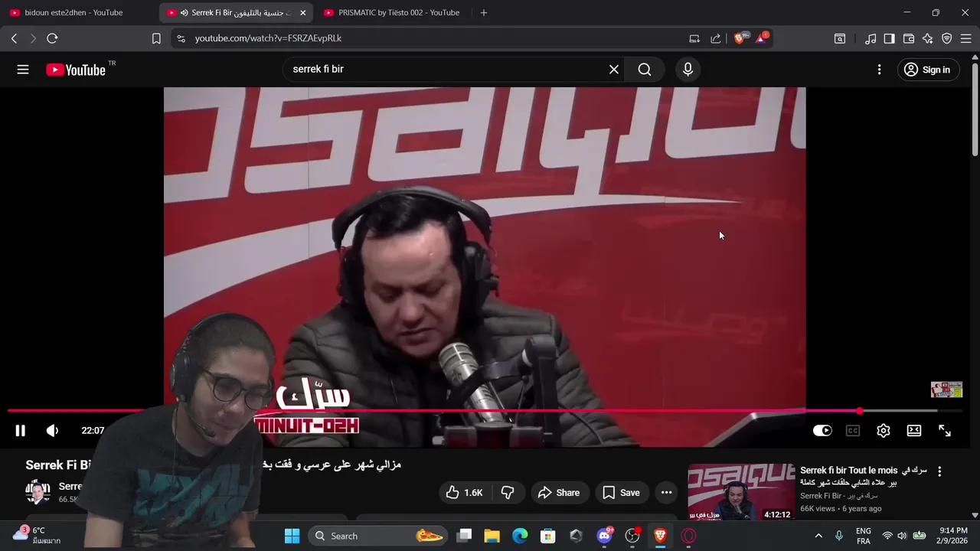The height and width of the screenshot is (551, 980).
Task: Click the progress bar scrubber handle
Action: pos(860,411)
